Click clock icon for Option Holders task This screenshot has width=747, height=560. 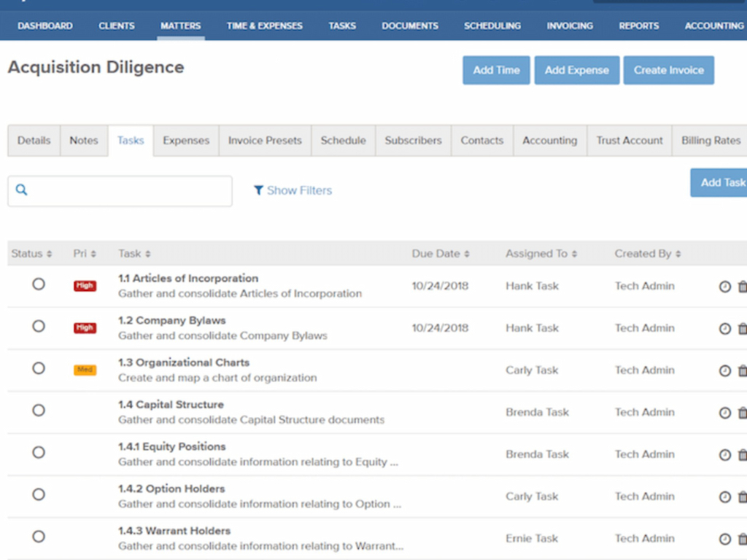coord(724,497)
